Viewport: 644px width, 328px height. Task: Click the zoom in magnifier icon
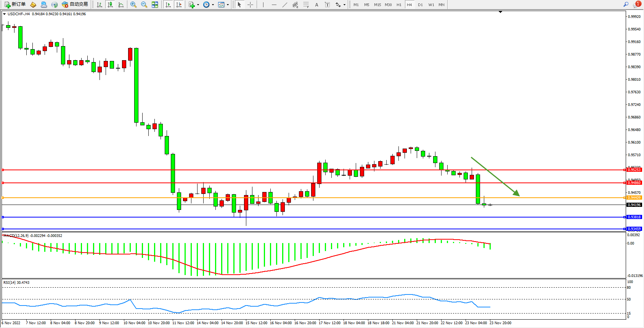tap(133, 5)
